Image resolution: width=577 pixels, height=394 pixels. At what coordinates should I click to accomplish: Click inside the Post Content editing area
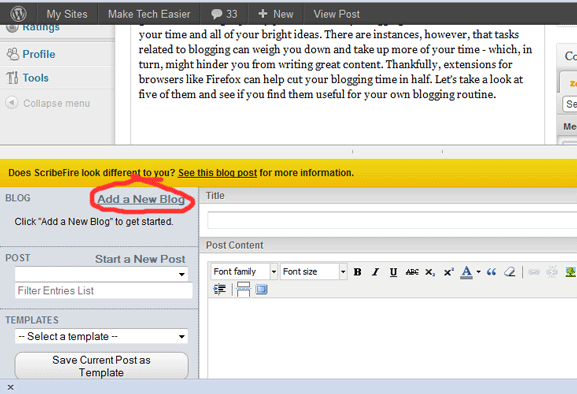click(392, 338)
